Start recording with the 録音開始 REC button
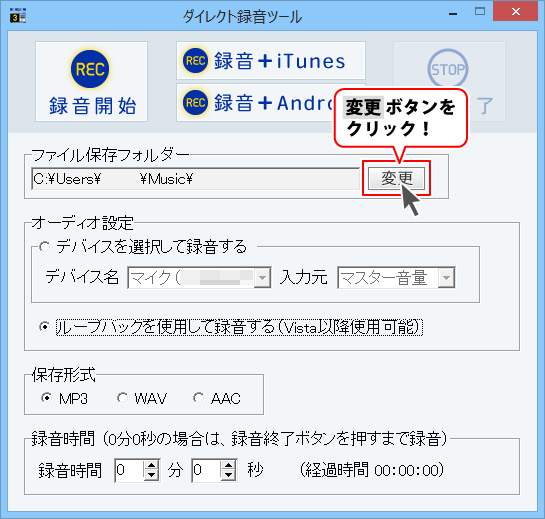Image resolution: width=545 pixels, height=519 pixels. coord(91,82)
